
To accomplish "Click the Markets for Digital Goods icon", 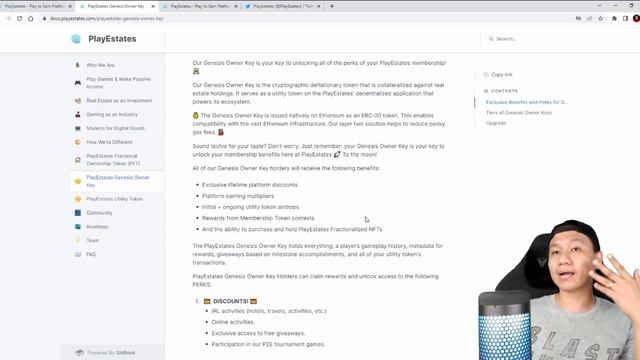I will click(x=78, y=128).
